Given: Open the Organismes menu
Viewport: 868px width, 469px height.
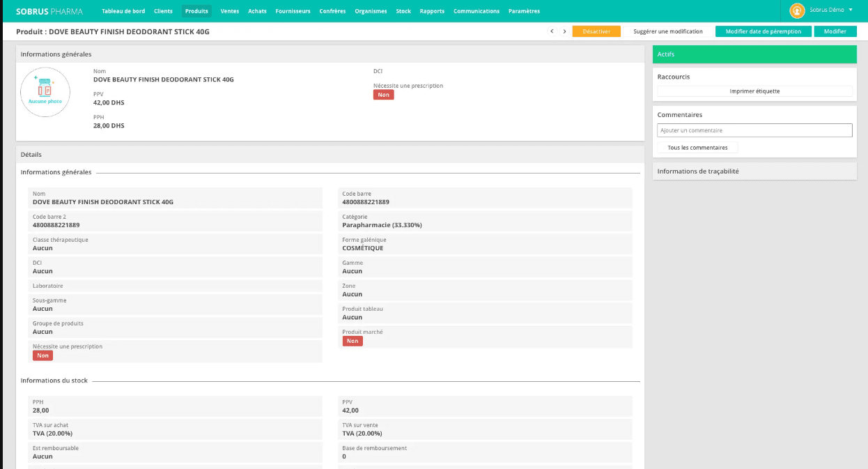Looking at the screenshot, I should pyautogui.click(x=371, y=11).
